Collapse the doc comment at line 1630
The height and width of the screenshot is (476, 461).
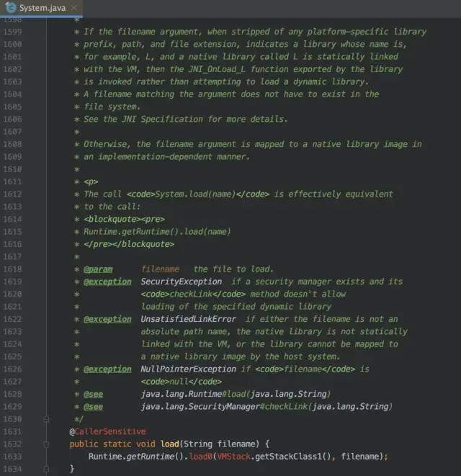point(46,419)
